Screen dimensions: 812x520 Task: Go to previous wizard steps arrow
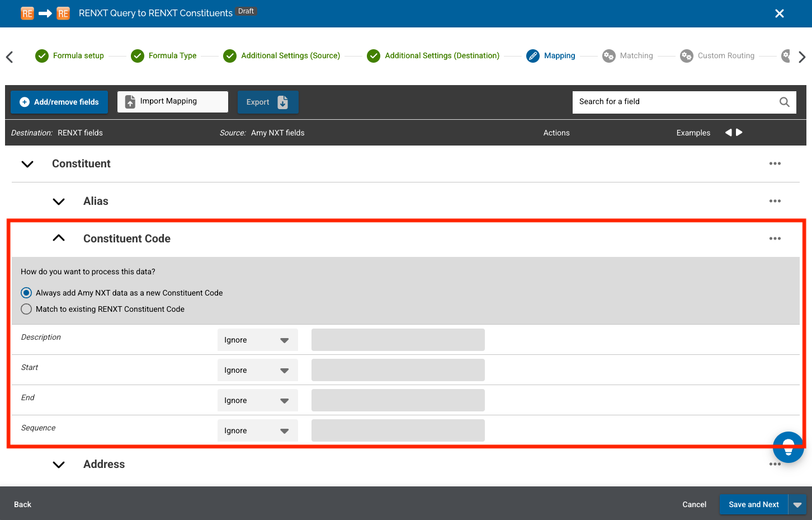pos(10,57)
